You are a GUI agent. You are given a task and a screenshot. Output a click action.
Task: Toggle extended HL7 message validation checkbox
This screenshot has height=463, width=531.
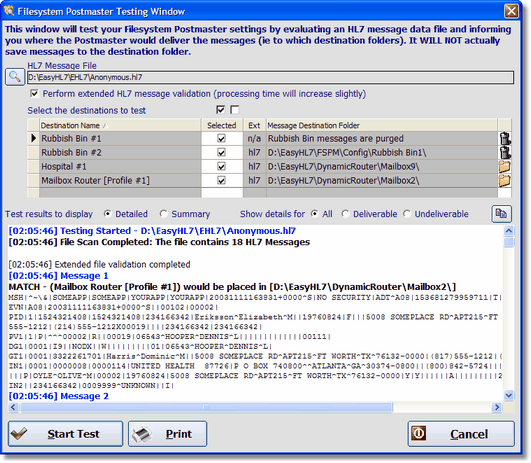pyautogui.click(x=35, y=93)
